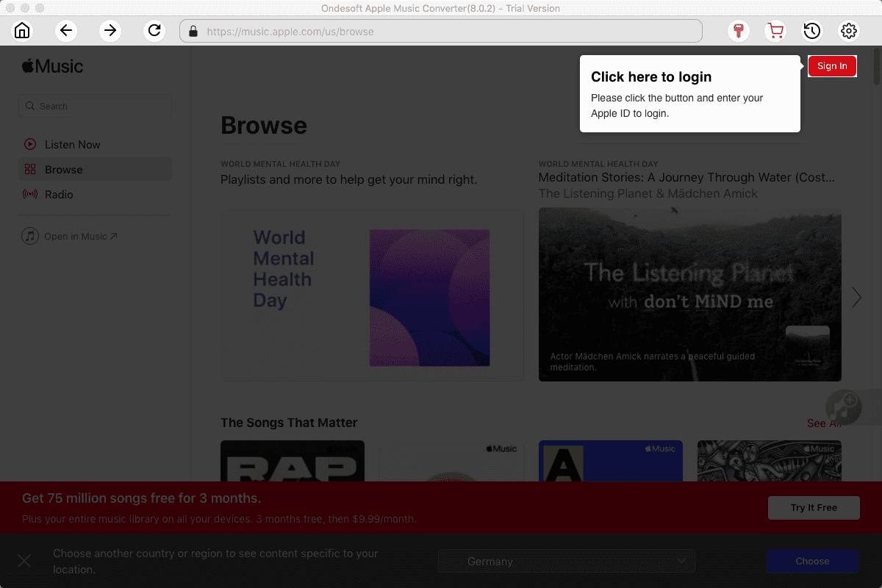Click the Radio broadcast icon

tap(30, 195)
